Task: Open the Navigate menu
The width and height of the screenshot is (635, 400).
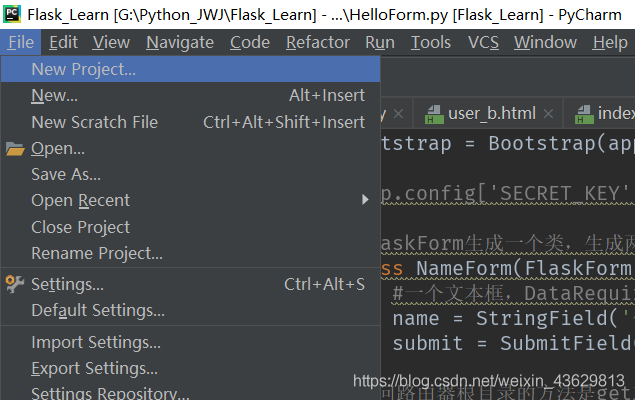Action: pos(180,42)
